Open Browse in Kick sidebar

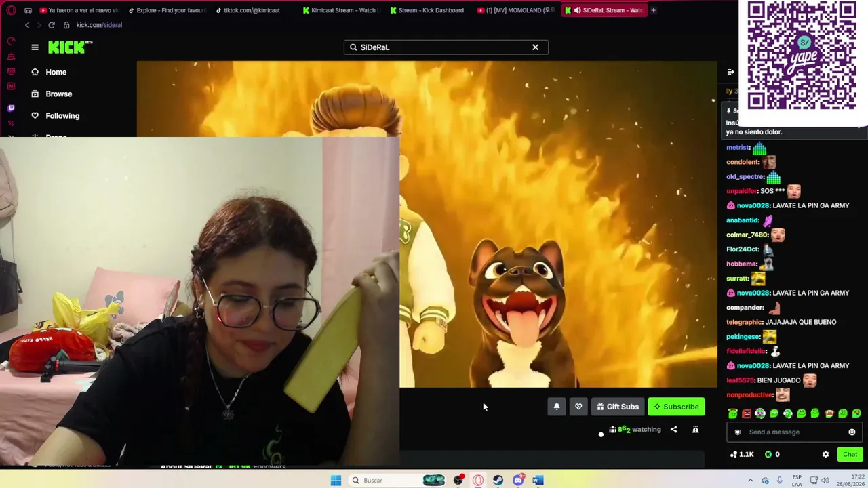point(52,94)
